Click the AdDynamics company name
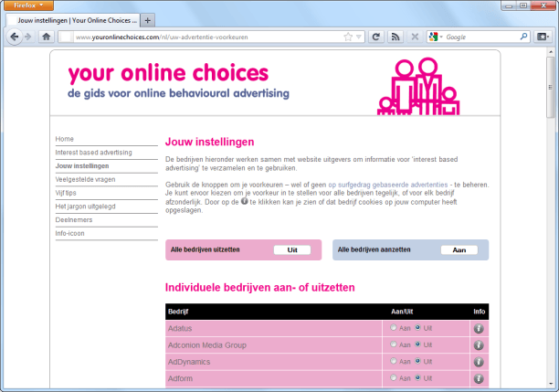 (x=189, y=362)
